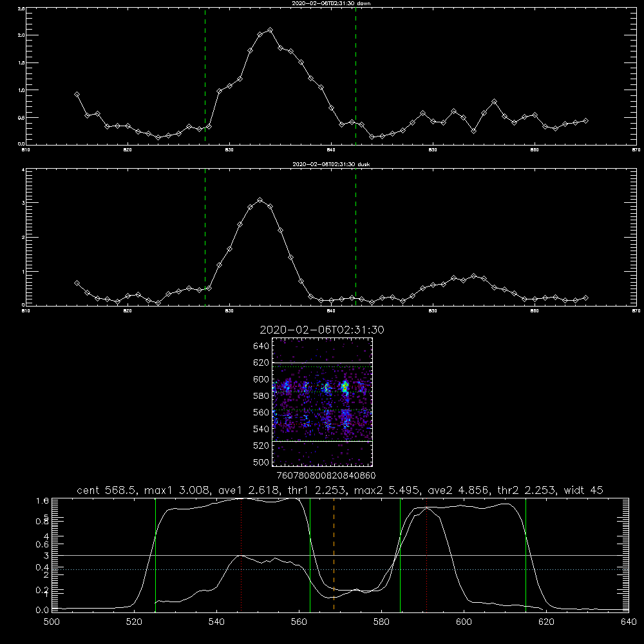Click the y-axis label 1.6 of bottom plot
644x644 pixels.
43,500
